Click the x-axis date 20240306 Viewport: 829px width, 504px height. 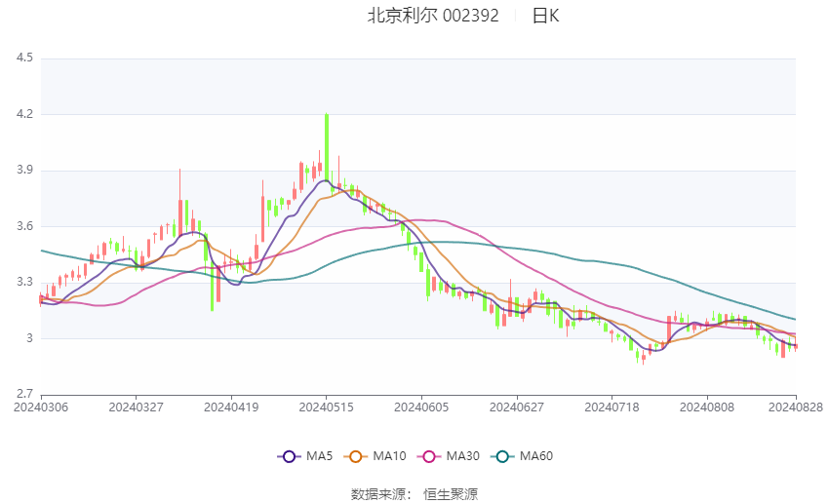[41, 407]
